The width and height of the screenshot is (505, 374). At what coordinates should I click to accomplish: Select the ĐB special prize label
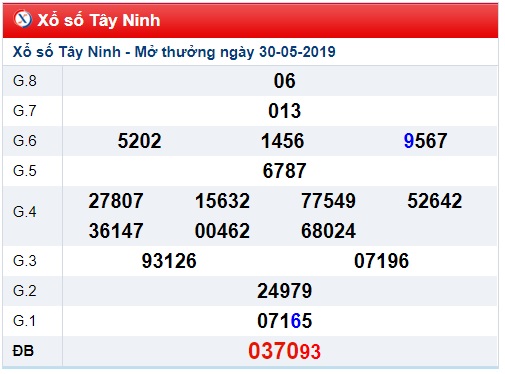tap(23, 351)
